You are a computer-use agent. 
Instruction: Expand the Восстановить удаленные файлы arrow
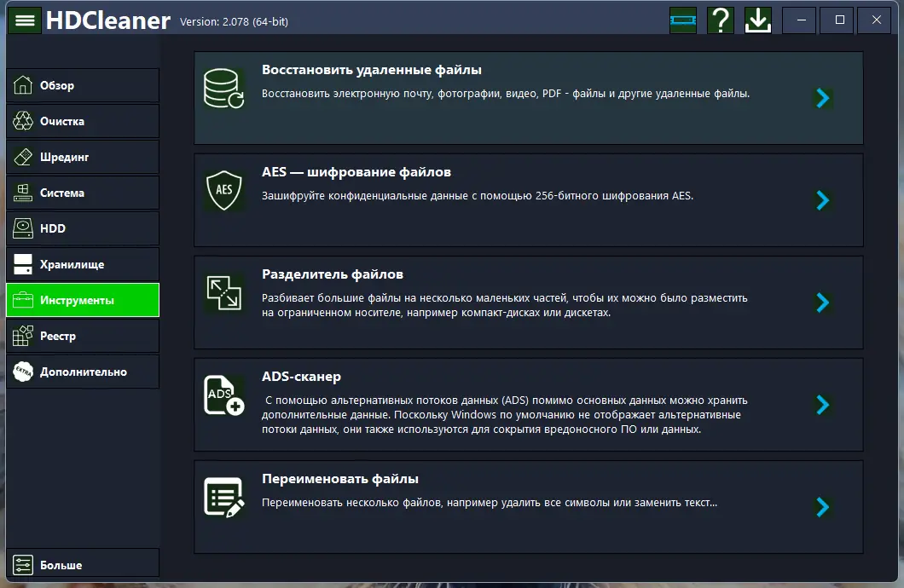click(822, 98)
